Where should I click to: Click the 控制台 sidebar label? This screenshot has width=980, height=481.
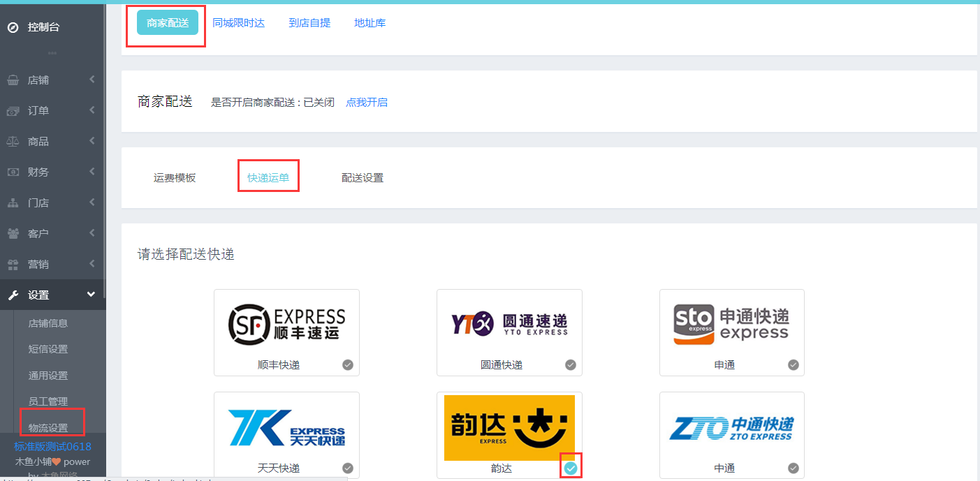click(x=44, y=27)
